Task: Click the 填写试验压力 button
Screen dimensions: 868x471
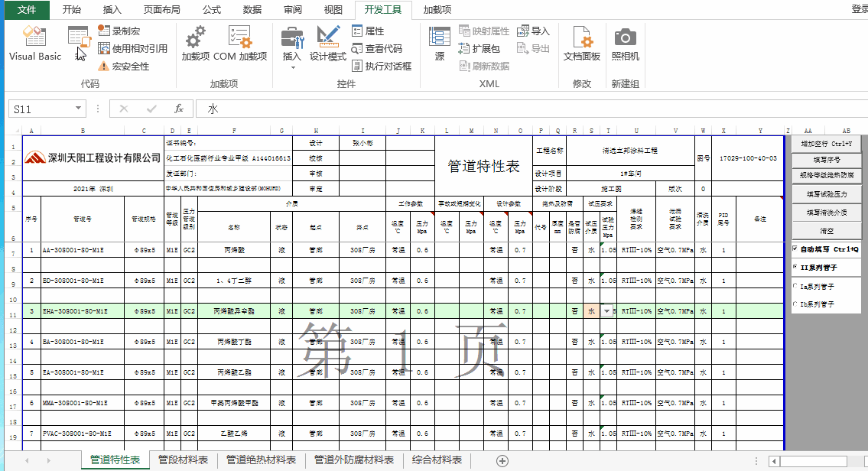Action: coord(827,194)
